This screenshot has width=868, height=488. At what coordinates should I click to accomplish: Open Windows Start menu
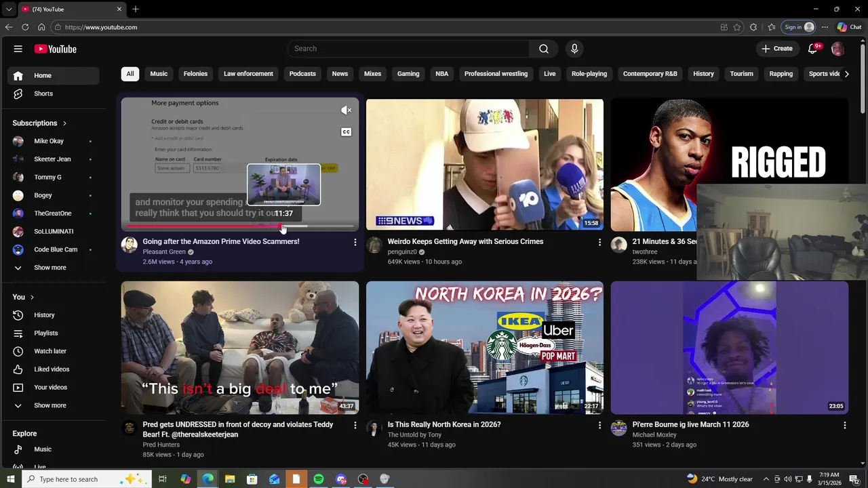pyautogui.click(x=10, y=479)
